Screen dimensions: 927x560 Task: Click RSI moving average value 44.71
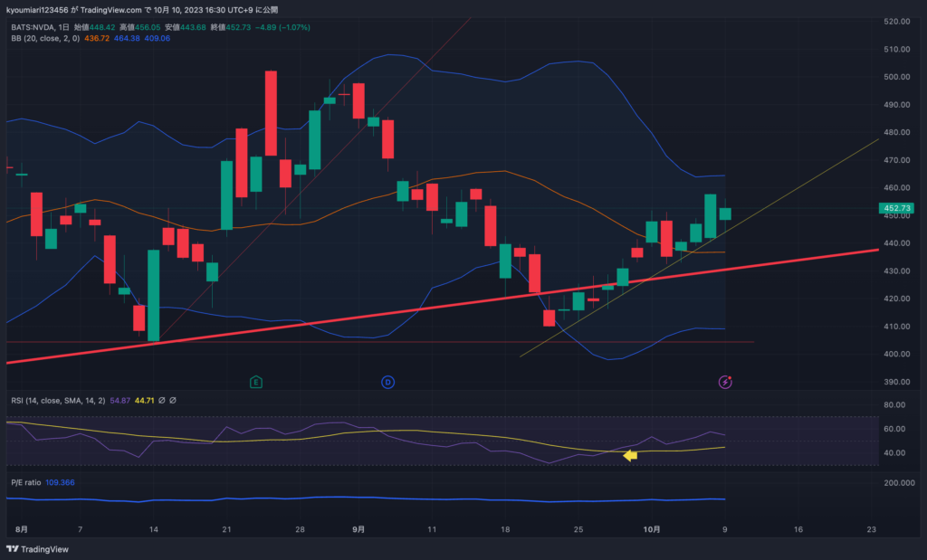(x=144, y=401)
